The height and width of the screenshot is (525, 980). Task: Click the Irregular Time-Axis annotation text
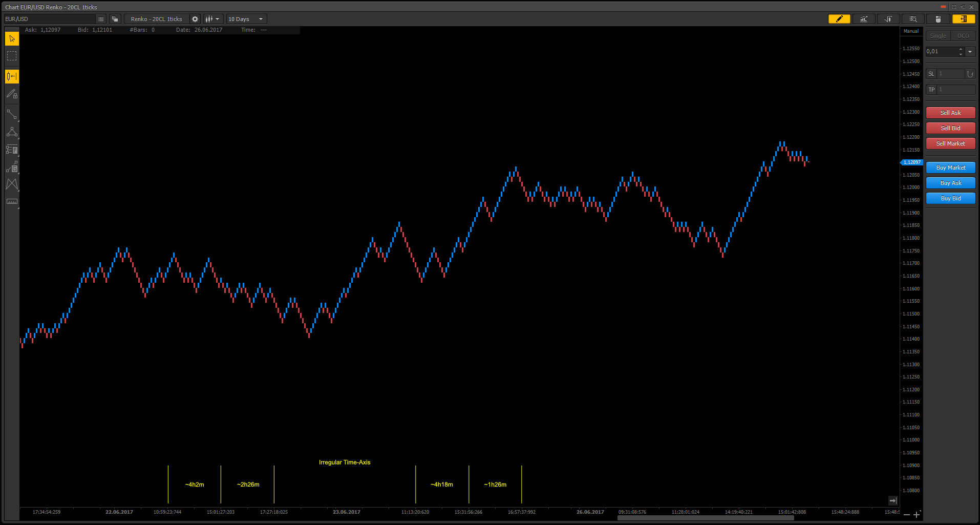pyautogui.click(x=345, y=463)
